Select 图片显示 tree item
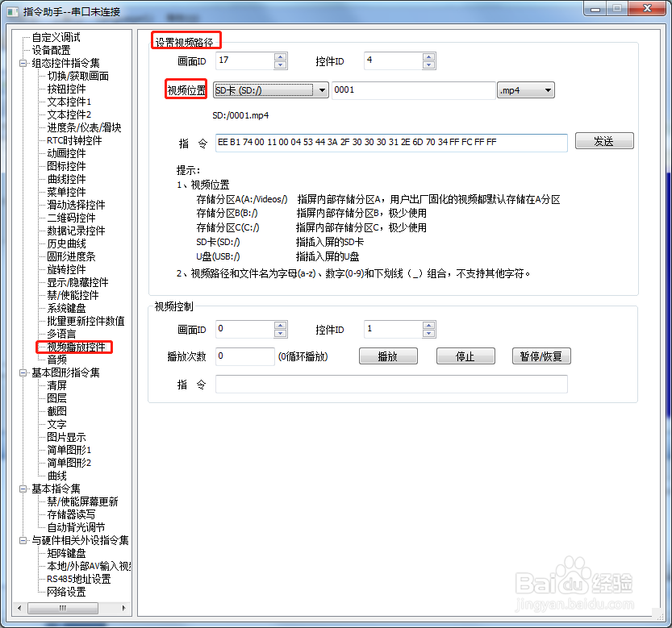Viewport: 672px width, 628px height. pos(66,438)
